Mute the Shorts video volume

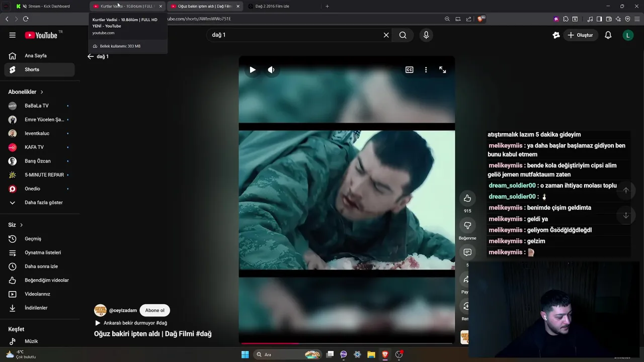(x=271, y=70)
